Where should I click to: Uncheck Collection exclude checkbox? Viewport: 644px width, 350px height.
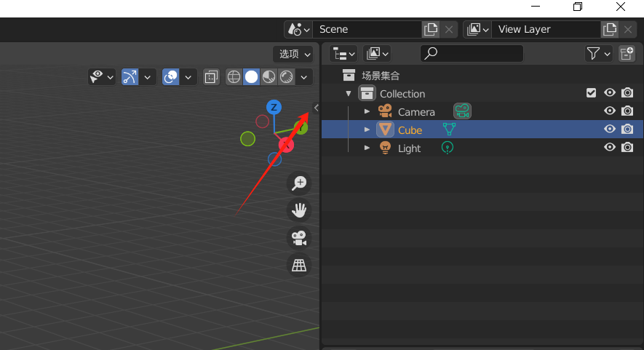pos(591,93)
